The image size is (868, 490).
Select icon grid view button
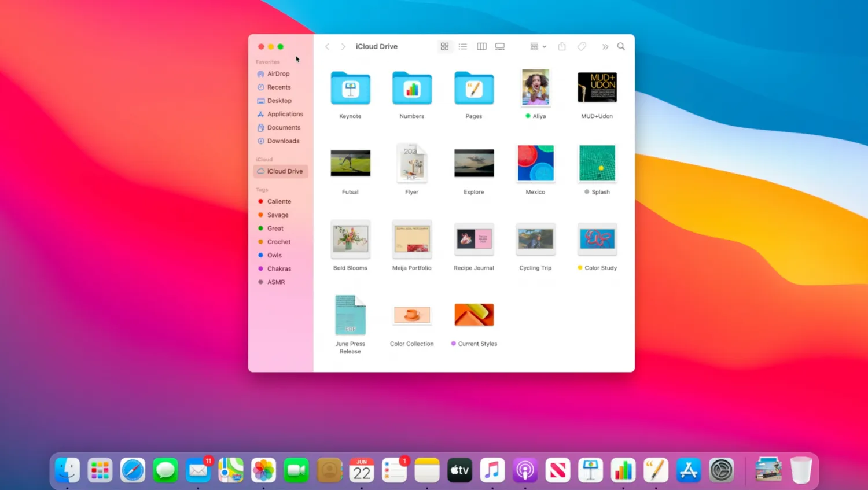click(444, 46)
